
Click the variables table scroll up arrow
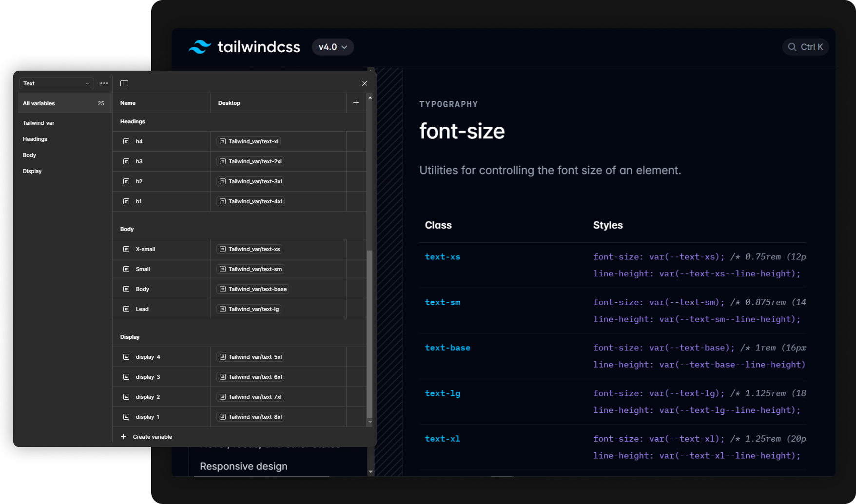pyautogui.click(x=370, y=97)
